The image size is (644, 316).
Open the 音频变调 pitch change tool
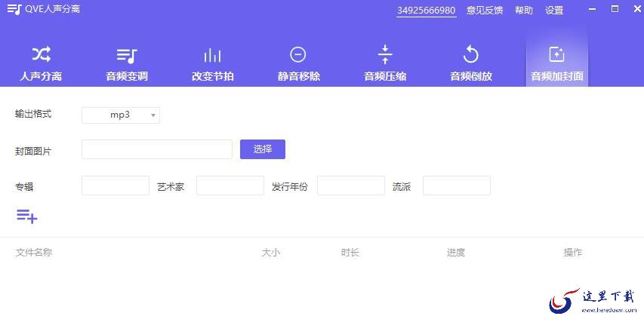coord(127,63)
